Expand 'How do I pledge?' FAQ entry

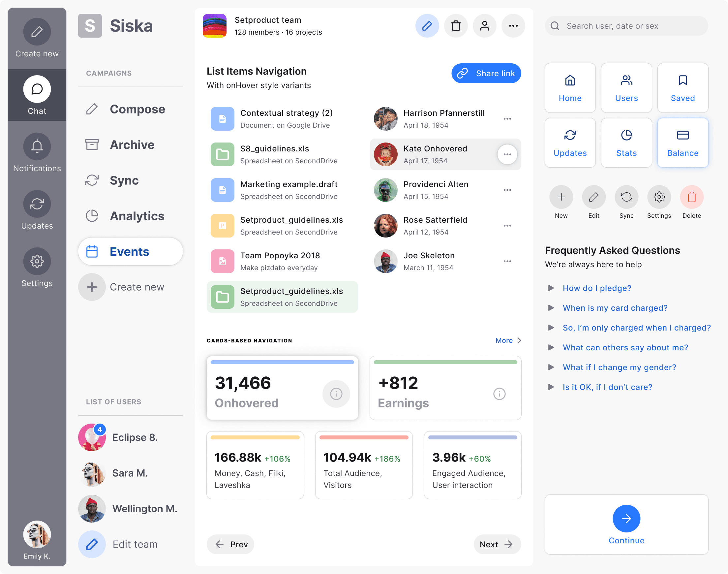[596, 288]
